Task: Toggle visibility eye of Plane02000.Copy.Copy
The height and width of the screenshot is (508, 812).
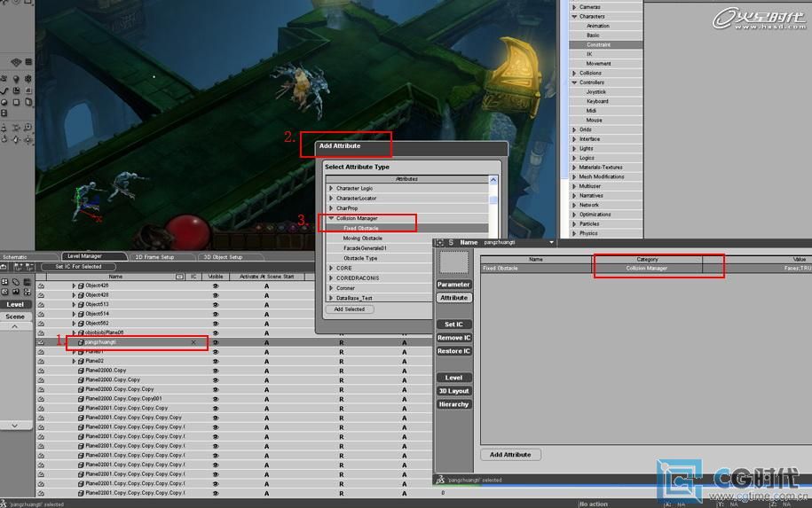Action: [216, 379]
